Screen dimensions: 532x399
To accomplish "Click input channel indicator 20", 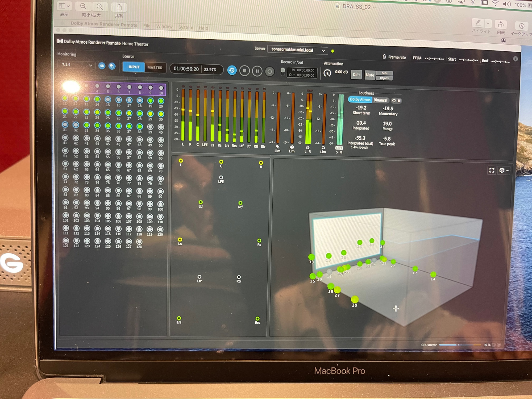I will 161,101.
